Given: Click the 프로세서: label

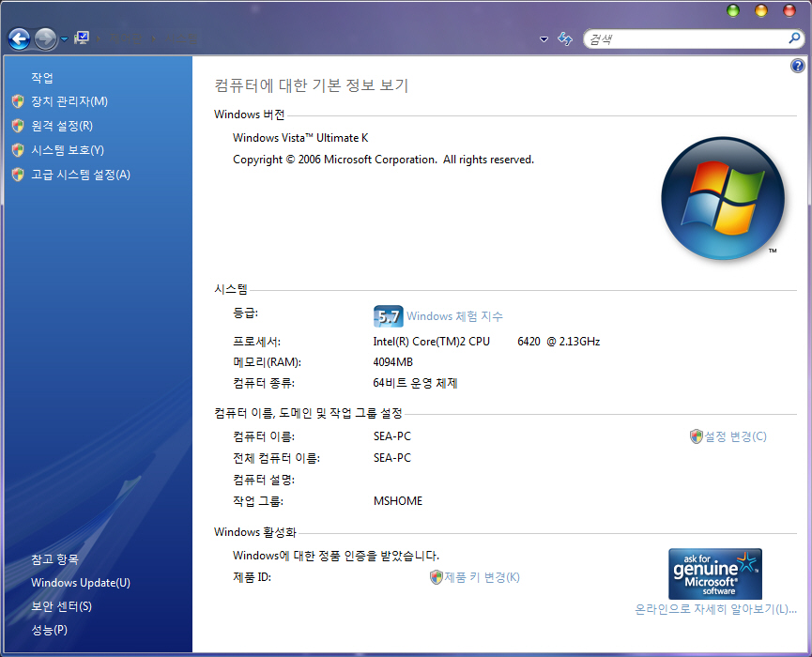Looking at the screenshot, I should (257, 342).
